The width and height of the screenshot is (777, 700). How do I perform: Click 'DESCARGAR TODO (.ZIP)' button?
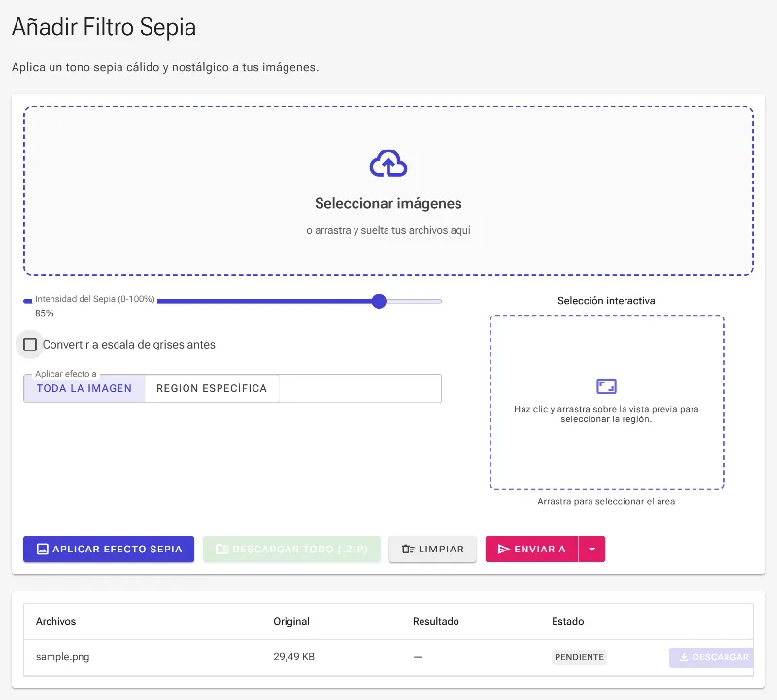(291, 549)
